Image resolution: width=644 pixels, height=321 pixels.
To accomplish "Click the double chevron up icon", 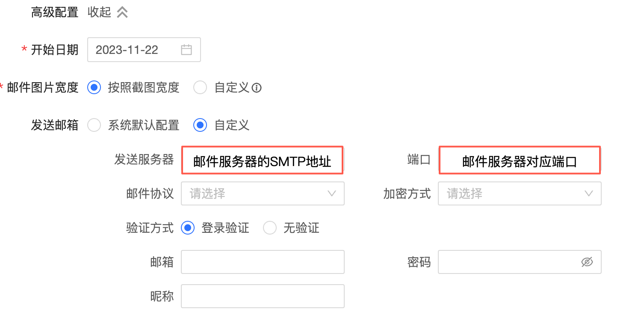I will pyautogui.click(x=122, y=12).
